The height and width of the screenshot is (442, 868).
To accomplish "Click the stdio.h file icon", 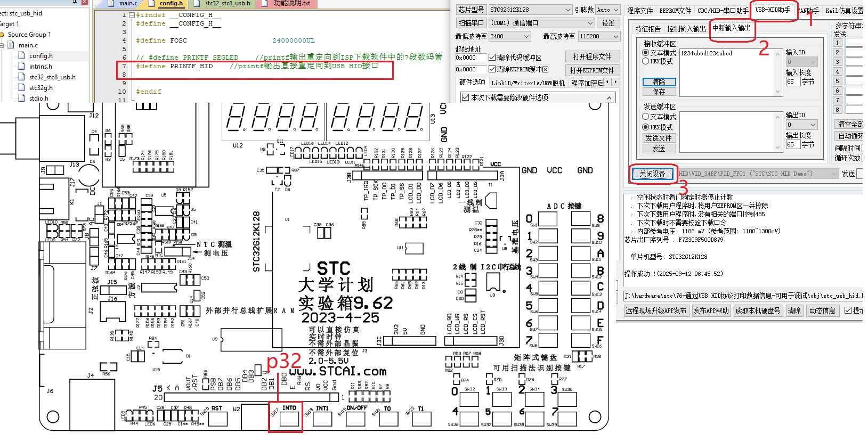I will tap(21, 99).
